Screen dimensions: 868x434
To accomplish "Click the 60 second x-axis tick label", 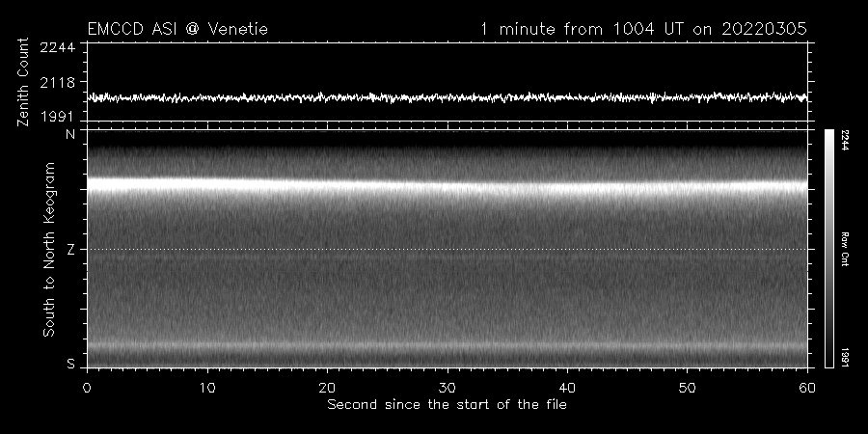I will coord(807,388).
